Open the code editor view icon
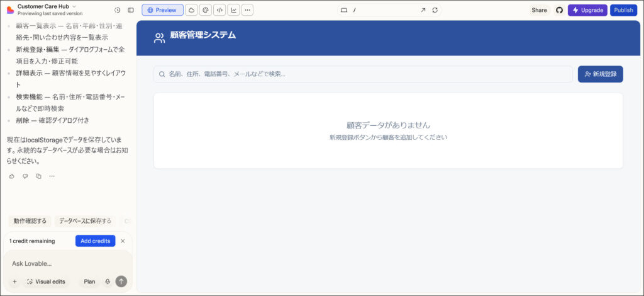Image resolution: width=644 pixels, height=296 pixels. click(219, 10)
